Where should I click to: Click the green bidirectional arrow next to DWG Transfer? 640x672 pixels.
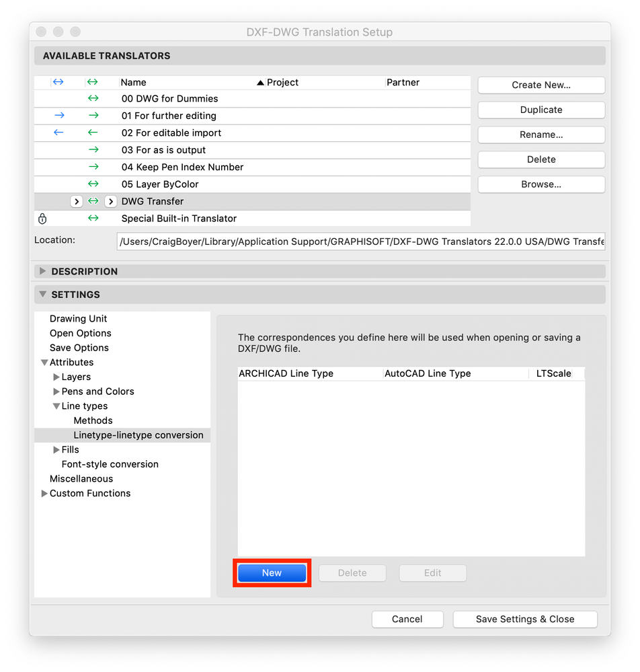click(x=93, y=201)
